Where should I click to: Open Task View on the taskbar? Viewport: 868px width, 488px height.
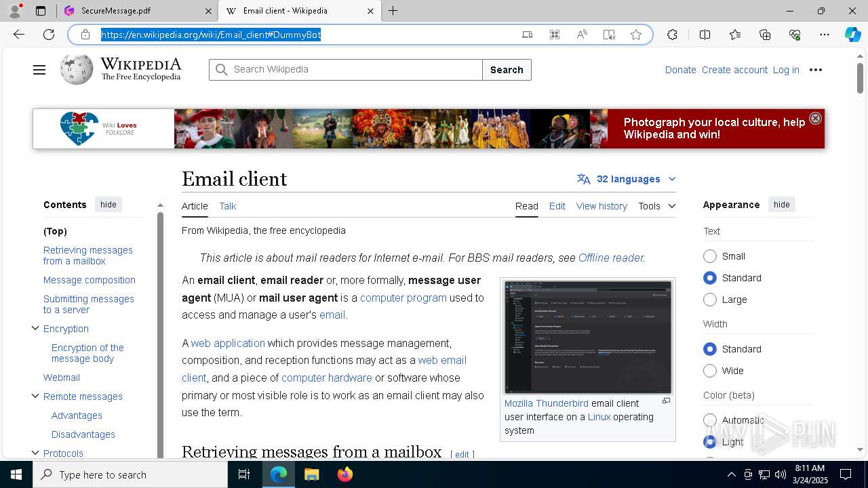(x=244, y=474)
